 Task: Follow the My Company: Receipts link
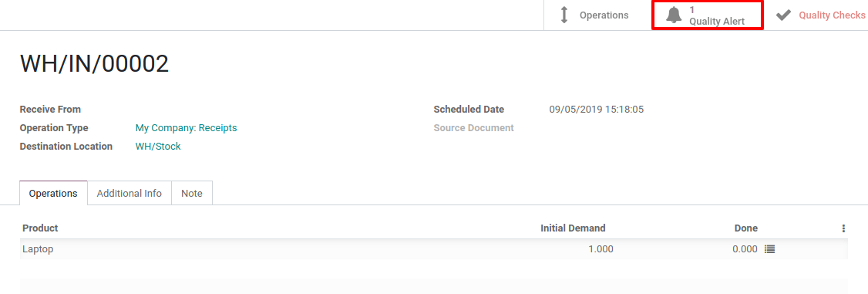pos(186,128)
